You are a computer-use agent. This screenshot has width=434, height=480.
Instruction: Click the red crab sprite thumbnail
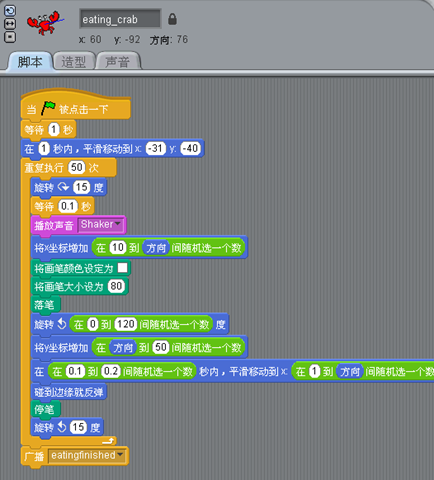point(45,23)
